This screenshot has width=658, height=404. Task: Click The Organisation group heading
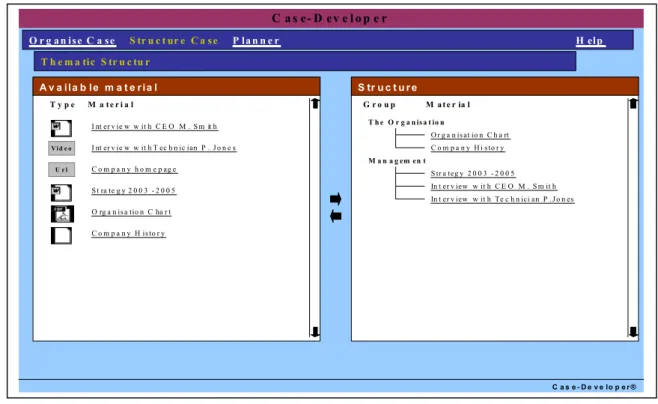click(x=406, y=123)
